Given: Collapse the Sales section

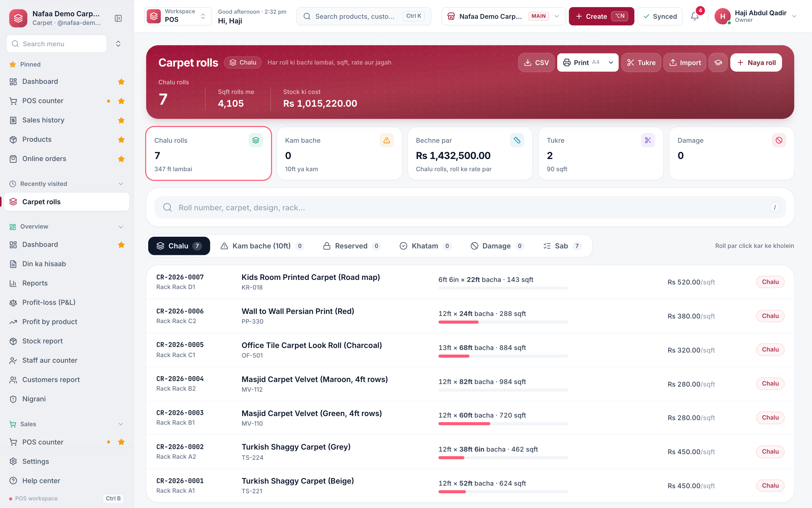Looking at the screenshot, I should (121, 424).
